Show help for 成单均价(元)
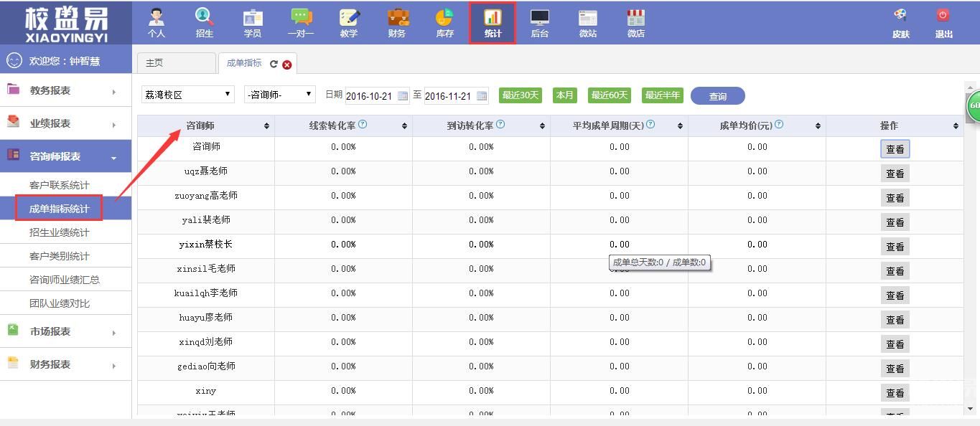The width and height of the screenshot is (980, 426). [x=779, y=124]
